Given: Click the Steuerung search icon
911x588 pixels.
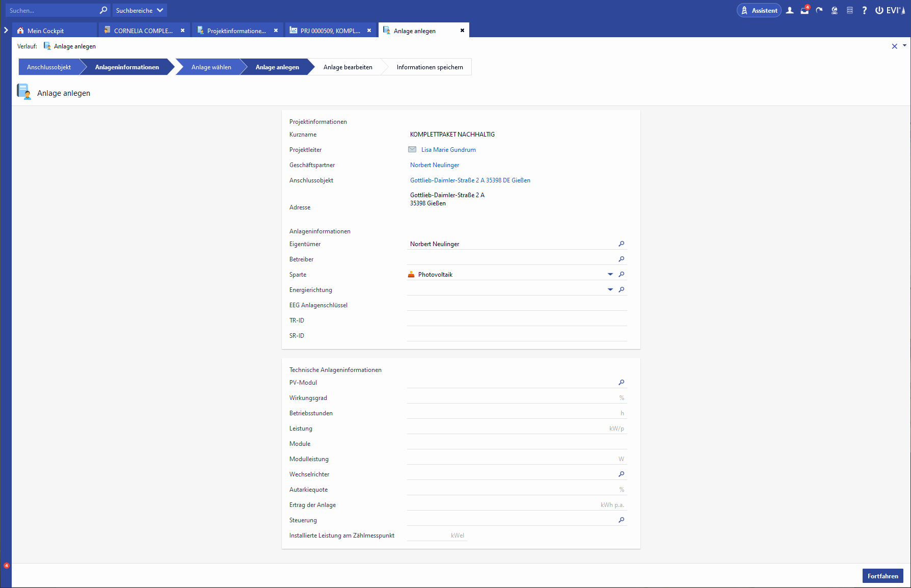Looking at the screenshot, I should pyautogui.click(x=621, y=520).
